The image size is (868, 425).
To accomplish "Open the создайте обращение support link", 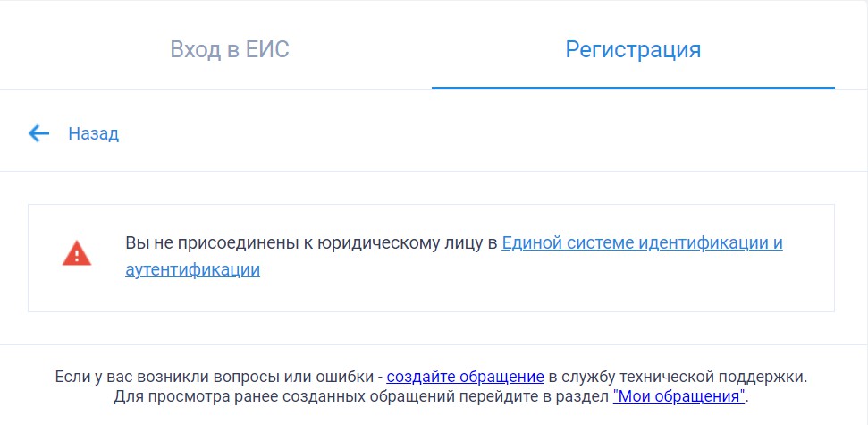I will point(465,377).
